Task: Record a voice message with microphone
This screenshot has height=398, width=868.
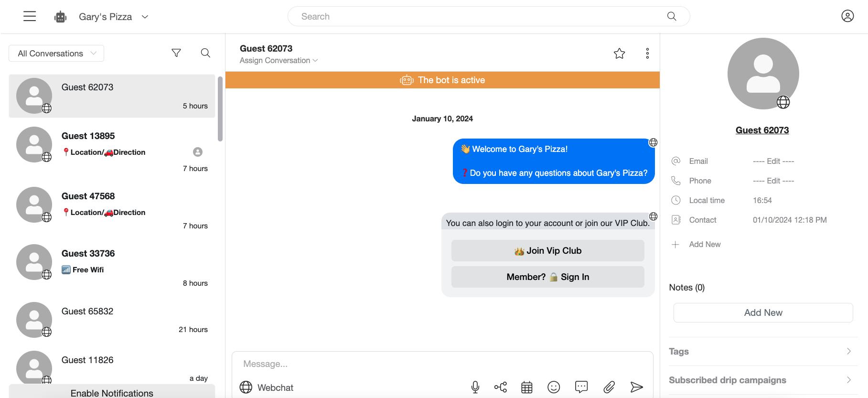Action: point(475,387)
